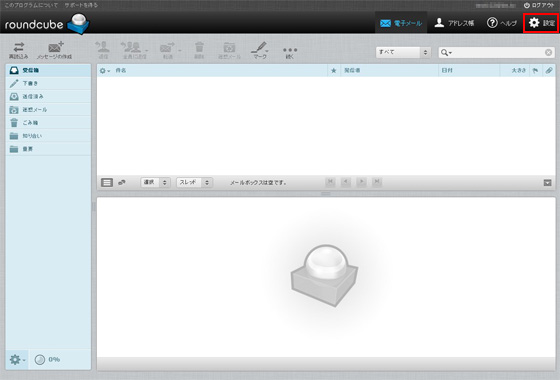Click the 再読込み refresh mail icon
Image resolution: width=560 pixels, height=380 pixels.
[19, 50]
